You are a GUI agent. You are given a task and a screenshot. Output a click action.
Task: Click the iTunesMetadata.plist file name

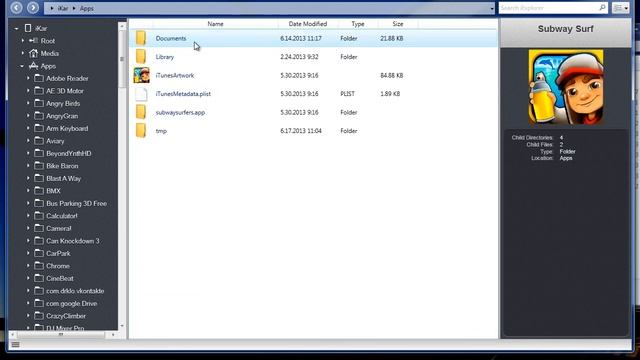coord(183,94)
